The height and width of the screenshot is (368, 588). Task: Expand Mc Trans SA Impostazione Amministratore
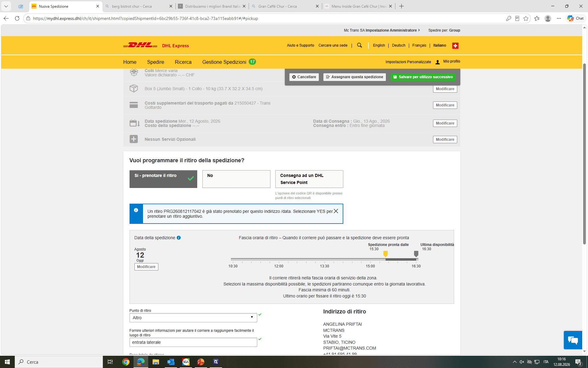click(x=382, y=30)
